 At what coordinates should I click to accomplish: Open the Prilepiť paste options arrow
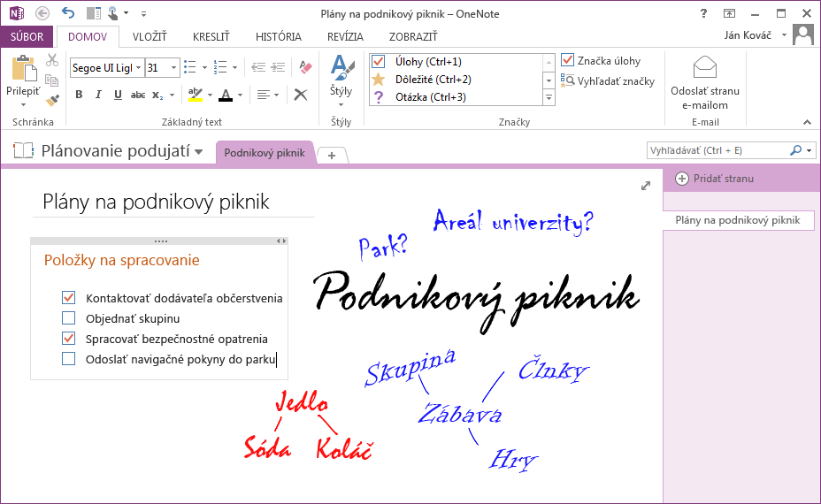(x=24, y=104)
